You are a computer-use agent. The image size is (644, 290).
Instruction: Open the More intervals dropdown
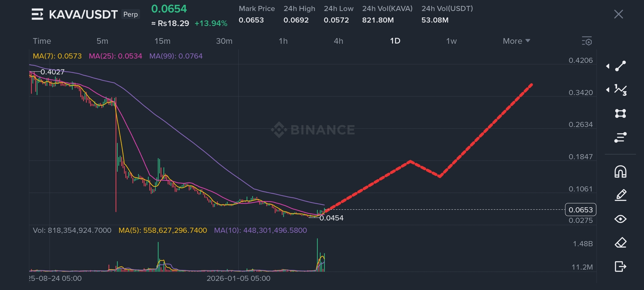pos(516,41)
